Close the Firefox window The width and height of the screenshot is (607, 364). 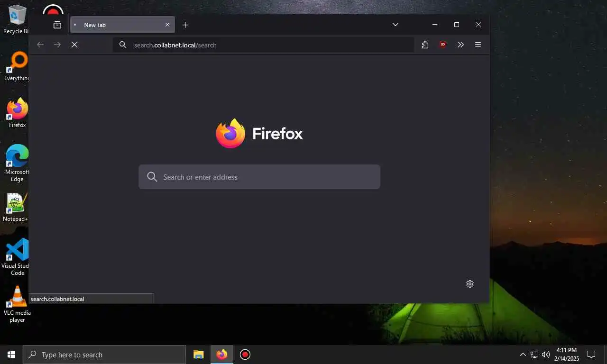click(478, 25)
